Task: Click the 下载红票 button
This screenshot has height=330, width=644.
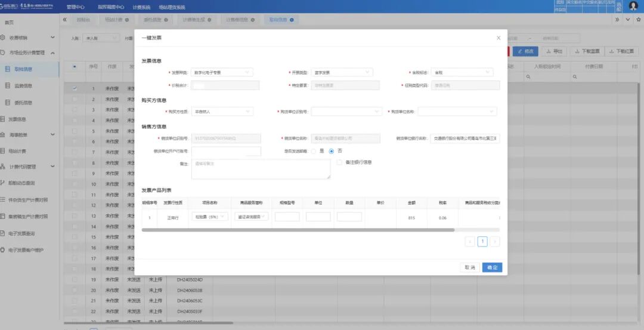Action: [622, 51]
